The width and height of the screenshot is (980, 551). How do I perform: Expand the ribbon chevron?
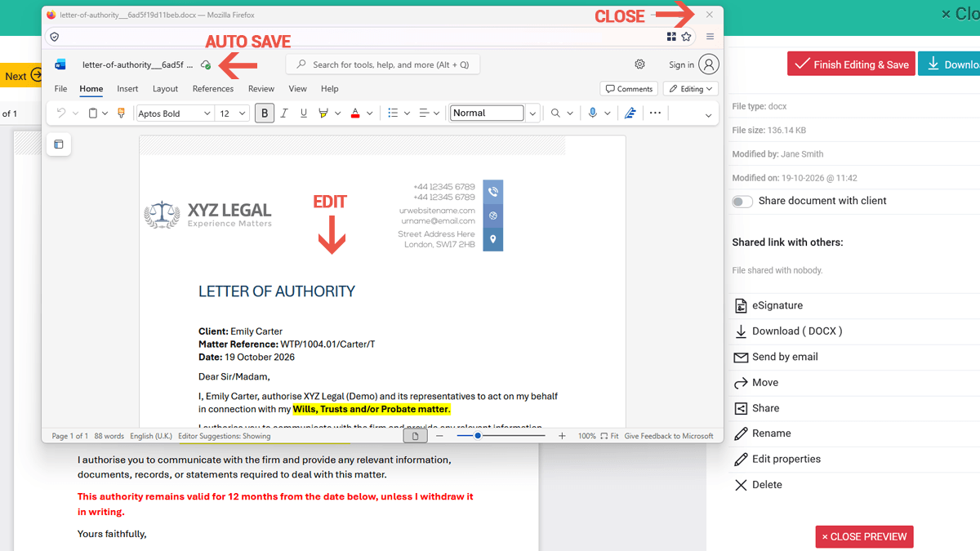708,115
